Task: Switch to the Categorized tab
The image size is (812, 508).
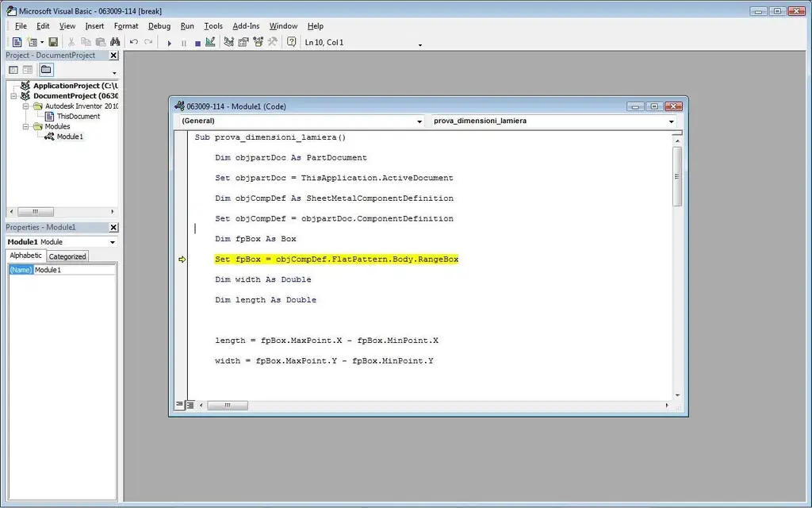Action: pyautogui.click(x=67, y=256)
